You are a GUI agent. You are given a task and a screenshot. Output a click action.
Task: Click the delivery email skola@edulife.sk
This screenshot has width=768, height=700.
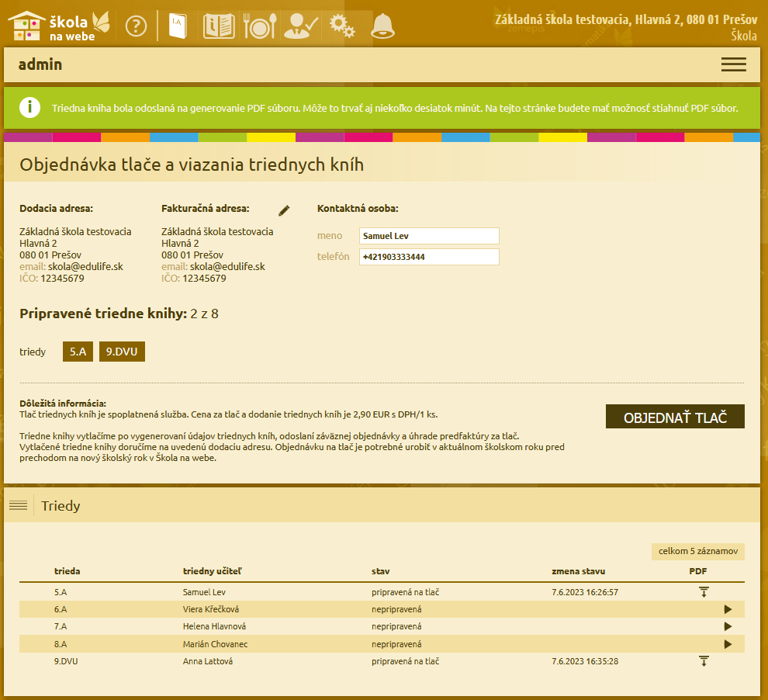tap(85, 266)
